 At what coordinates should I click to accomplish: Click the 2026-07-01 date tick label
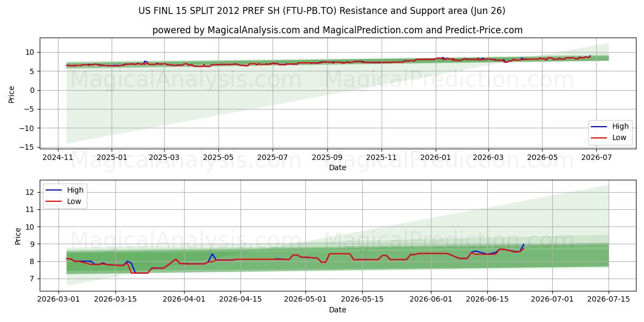(552, 300)
